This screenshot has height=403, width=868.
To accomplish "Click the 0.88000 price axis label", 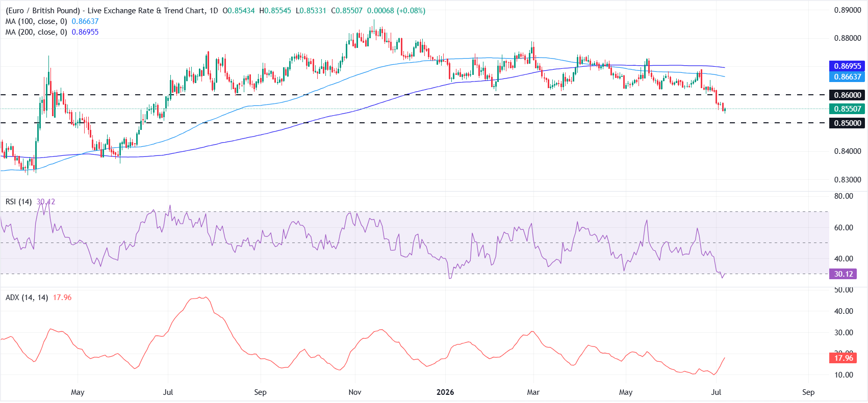I will coord(847,38).
